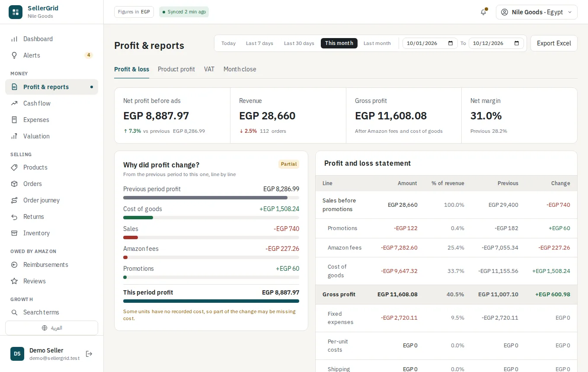Click the Gross profit row amount EGP 11,608.08

(x=397, y=295)
